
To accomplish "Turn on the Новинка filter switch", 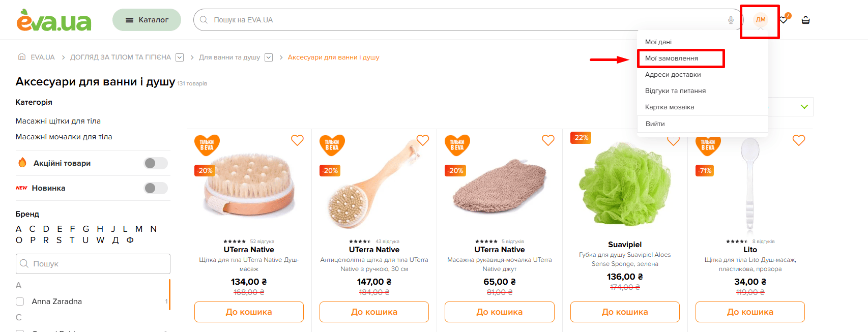I will coord(156,188).
